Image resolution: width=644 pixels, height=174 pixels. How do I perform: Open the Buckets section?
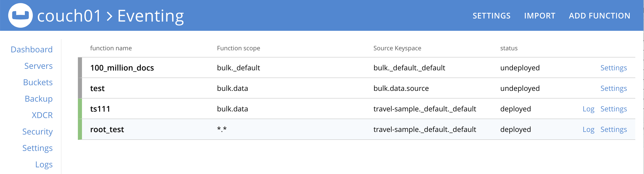38,82
